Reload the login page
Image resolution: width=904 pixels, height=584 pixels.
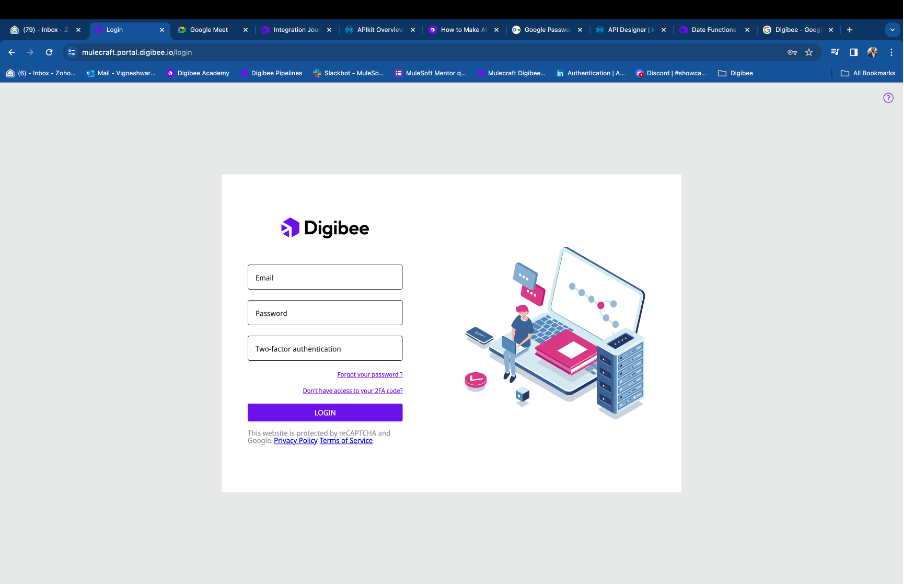tap(49, 52)
